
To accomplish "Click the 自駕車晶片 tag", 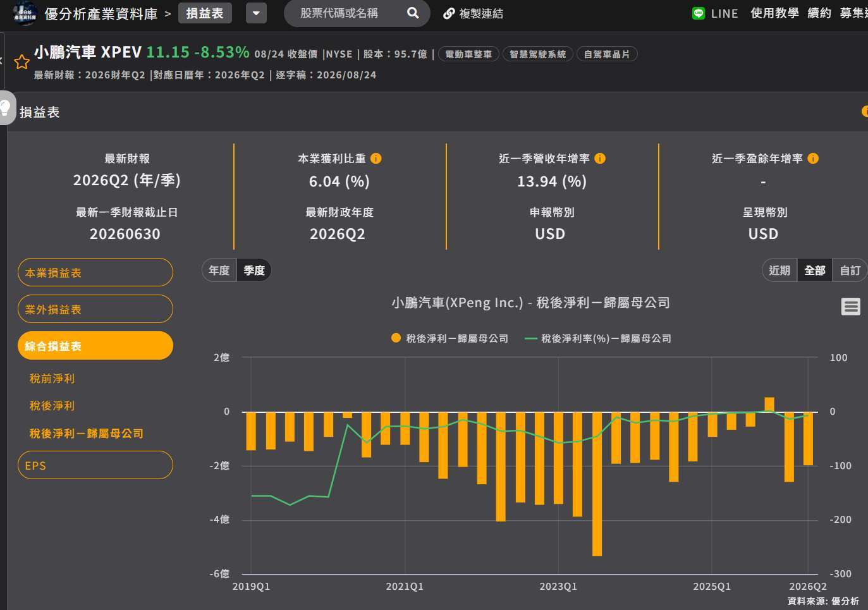I will point(607,54).
